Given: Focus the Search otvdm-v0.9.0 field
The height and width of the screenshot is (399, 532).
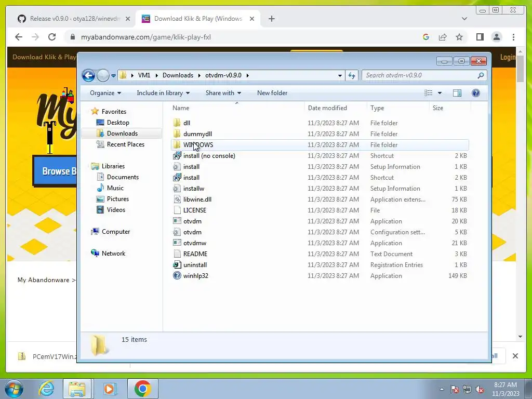Looking at the screenshot, I should (424, 75).
